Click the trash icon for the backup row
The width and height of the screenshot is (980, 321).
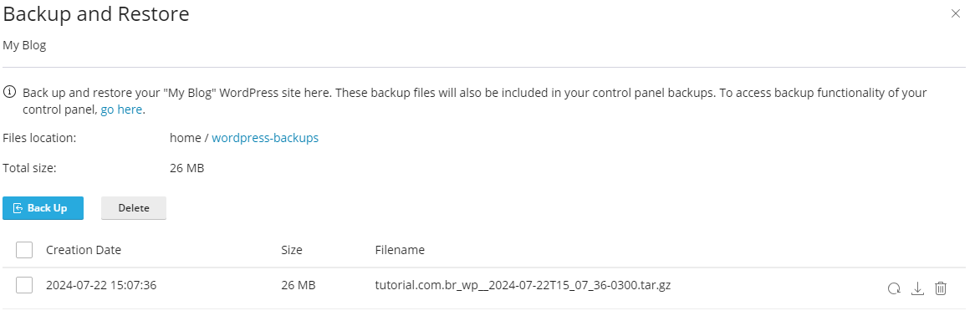point(941,288)
